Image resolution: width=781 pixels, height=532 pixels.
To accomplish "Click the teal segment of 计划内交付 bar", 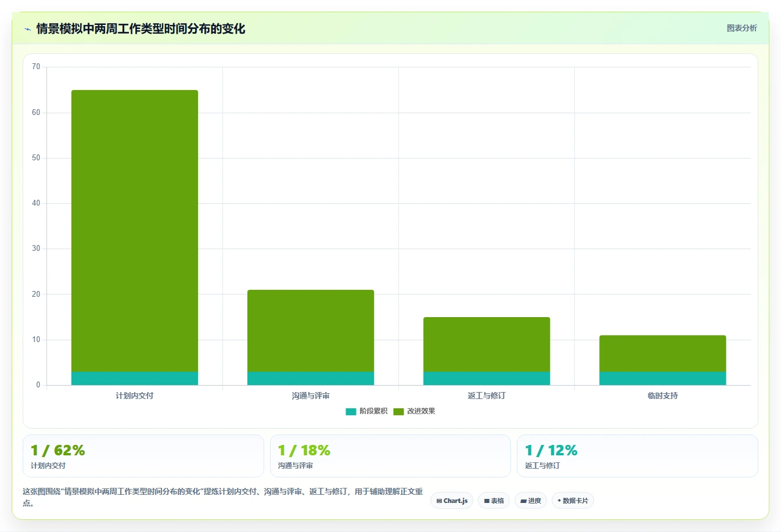I will point(135,378).
